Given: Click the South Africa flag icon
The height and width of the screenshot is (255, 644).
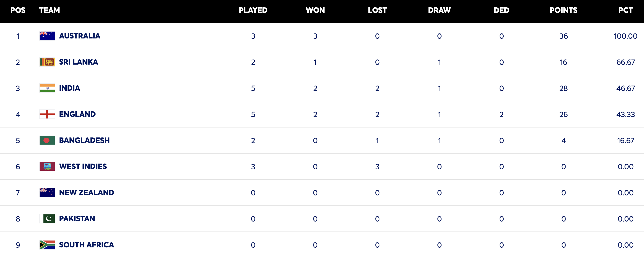Looking at the screenshot, I should [x=47, y=245].
